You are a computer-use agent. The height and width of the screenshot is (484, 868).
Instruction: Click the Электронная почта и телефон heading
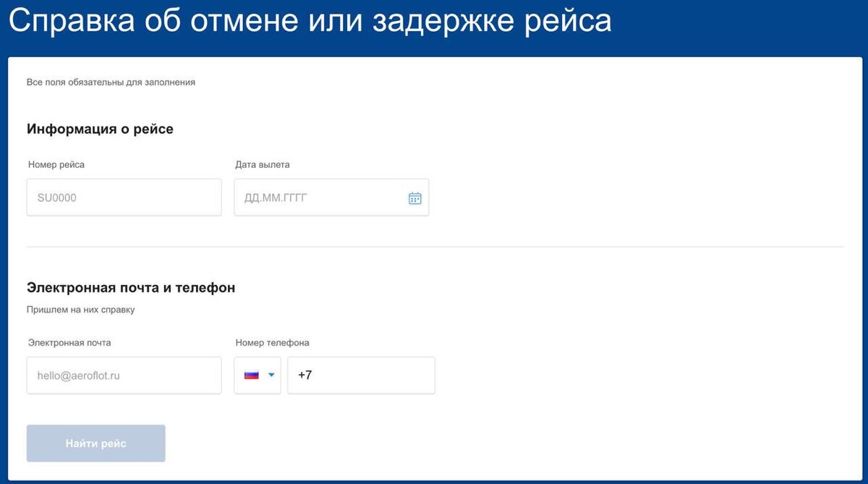coord(131,287)
